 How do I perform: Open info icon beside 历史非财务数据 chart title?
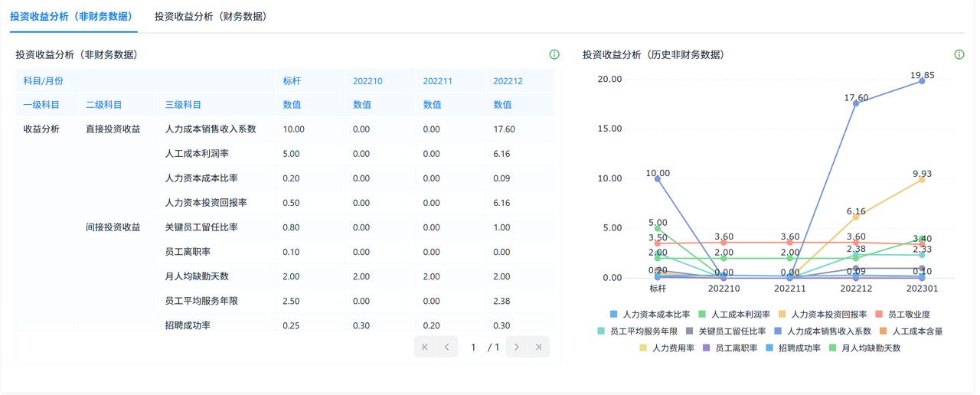(x=959, y=54)
